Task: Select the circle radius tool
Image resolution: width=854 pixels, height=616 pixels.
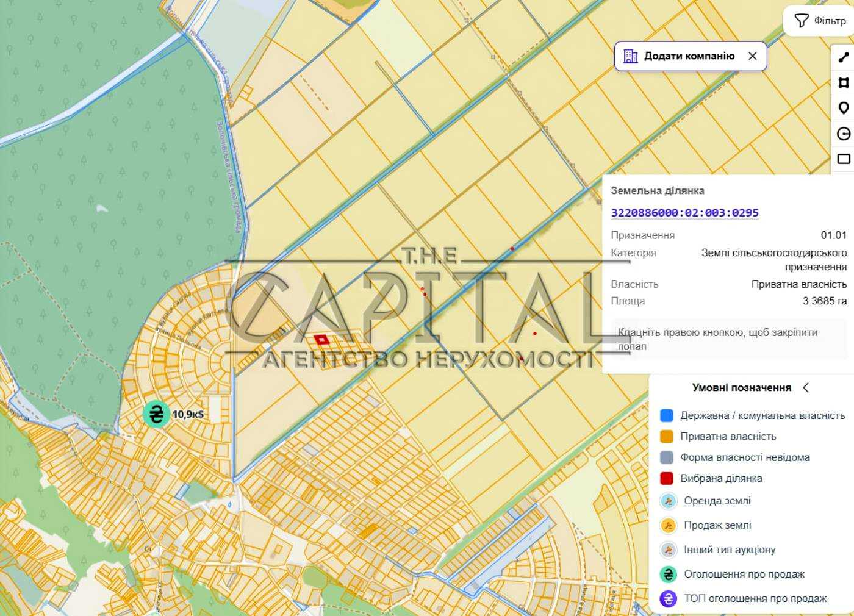Action: (x=844, y=134)
